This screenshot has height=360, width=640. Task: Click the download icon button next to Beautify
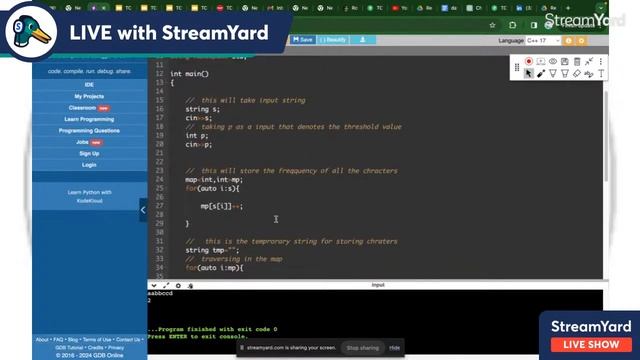tap(362, 40)
